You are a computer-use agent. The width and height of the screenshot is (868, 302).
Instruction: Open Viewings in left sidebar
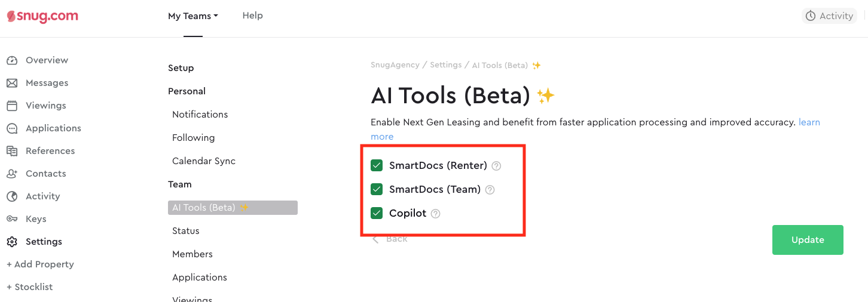coord(46,106)
